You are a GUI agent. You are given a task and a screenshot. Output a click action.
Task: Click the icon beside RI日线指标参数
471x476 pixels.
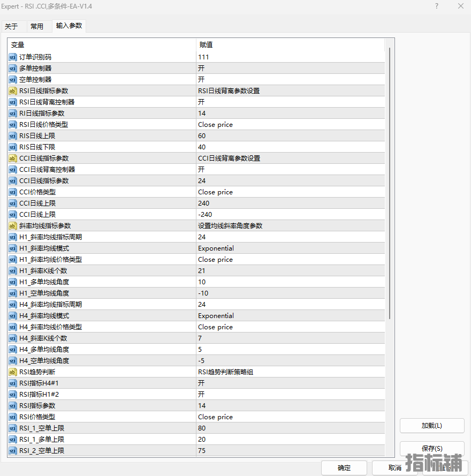(x=12, y=113)
